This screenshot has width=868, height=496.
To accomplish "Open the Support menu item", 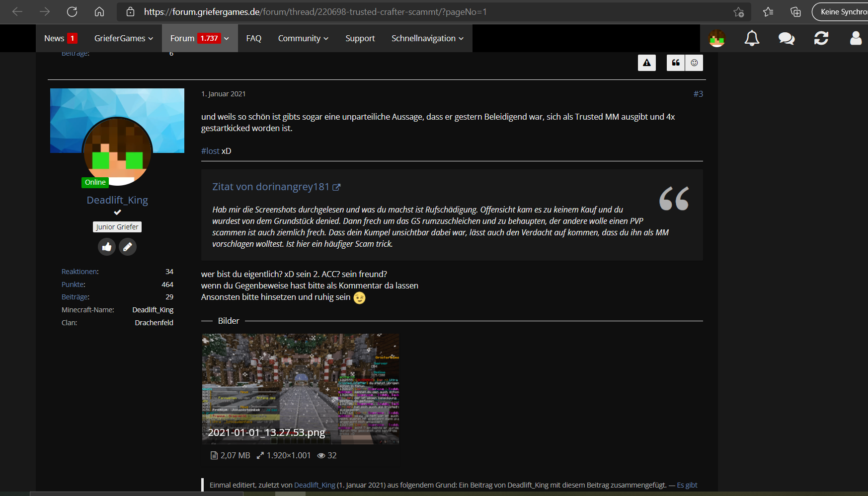I will coord(360,38).
